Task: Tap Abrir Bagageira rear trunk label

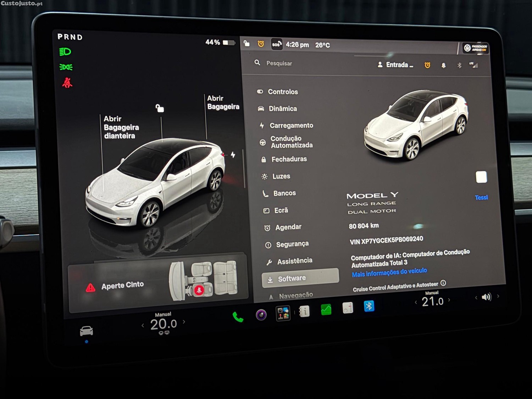Action: 223,102
